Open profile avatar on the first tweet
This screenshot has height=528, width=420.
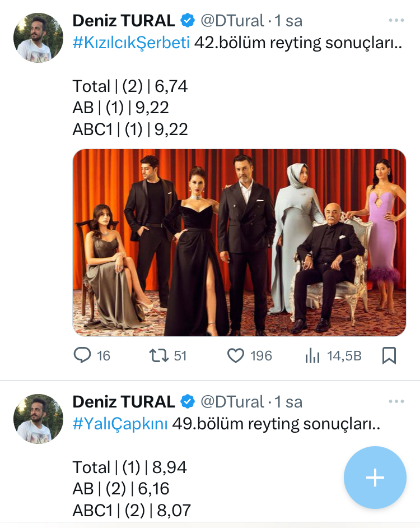(x=39, y=38)
